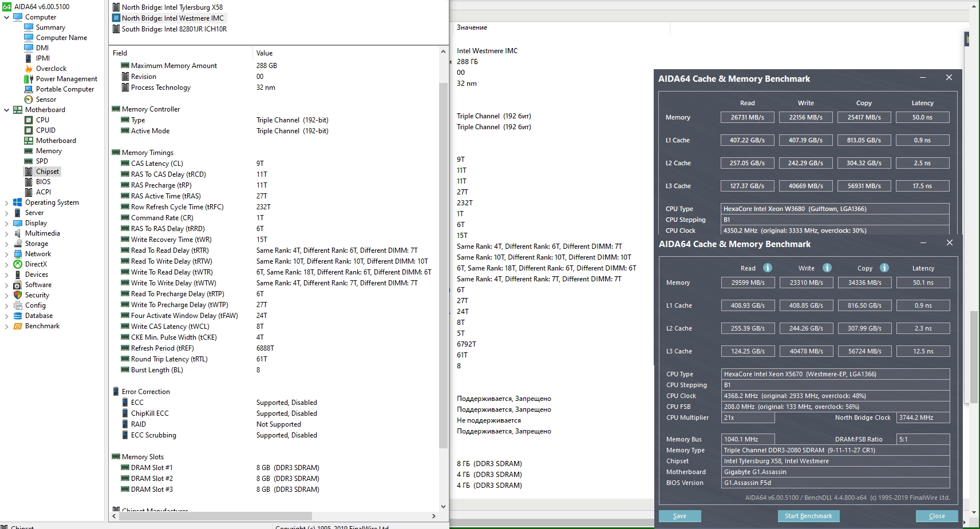Click the SPD memory icon
The width and height of the screenshot is (980, 529).
click(x=29, y=161)
